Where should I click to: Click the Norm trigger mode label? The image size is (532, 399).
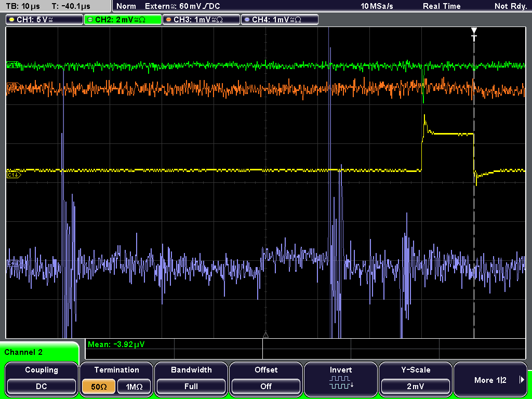click(x=126, y=6)
